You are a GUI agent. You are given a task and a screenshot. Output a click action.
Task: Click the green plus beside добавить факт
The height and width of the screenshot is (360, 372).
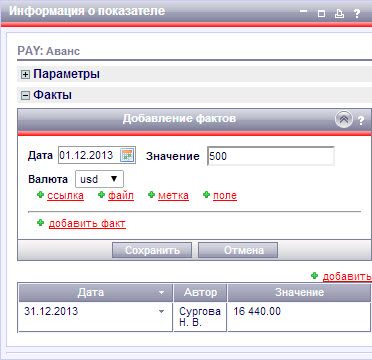pyautogui.click(x=41, y=222)
